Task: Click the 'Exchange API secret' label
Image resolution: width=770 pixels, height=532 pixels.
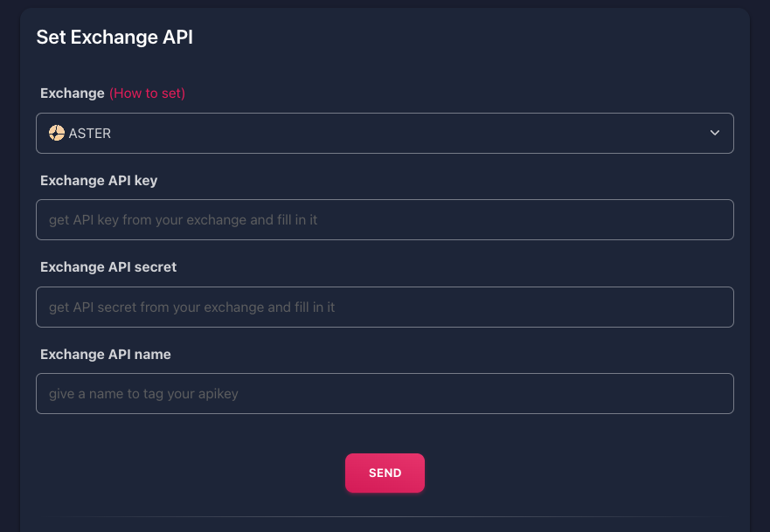Action: pos(108,267)
